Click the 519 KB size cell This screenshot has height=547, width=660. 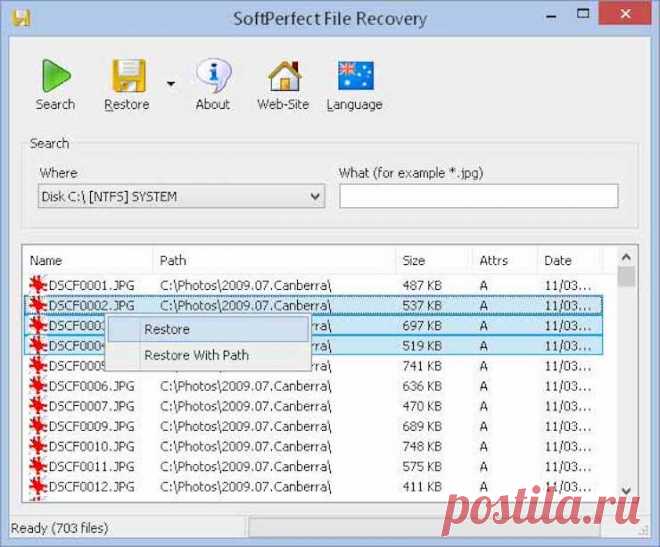[422, 346]
